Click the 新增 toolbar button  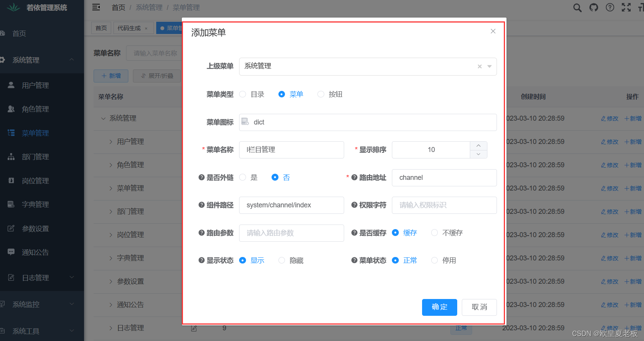click(x=111, y=76)
